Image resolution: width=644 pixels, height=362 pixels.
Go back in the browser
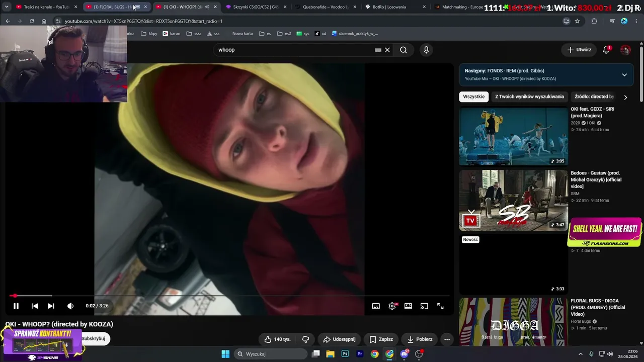[8, 21]
